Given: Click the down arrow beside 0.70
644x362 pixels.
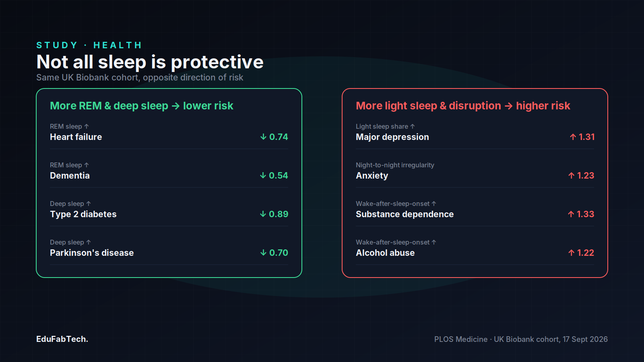Looking at the screenshot, I should tap(263, 253).
